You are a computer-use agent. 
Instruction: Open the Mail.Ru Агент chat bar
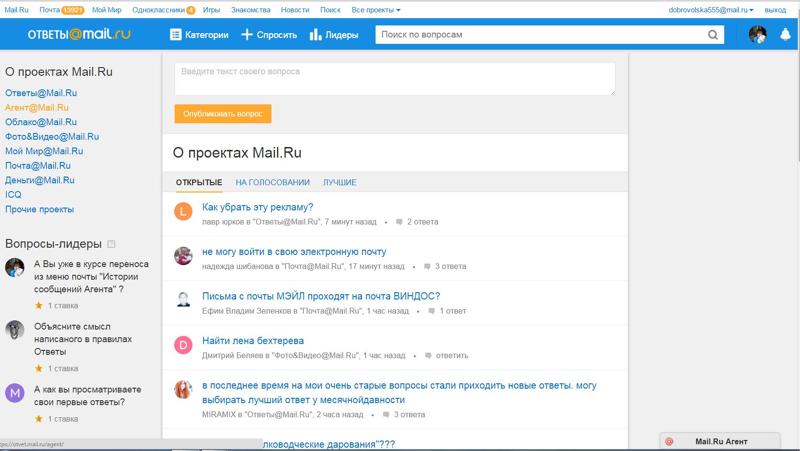click(720, 442)
